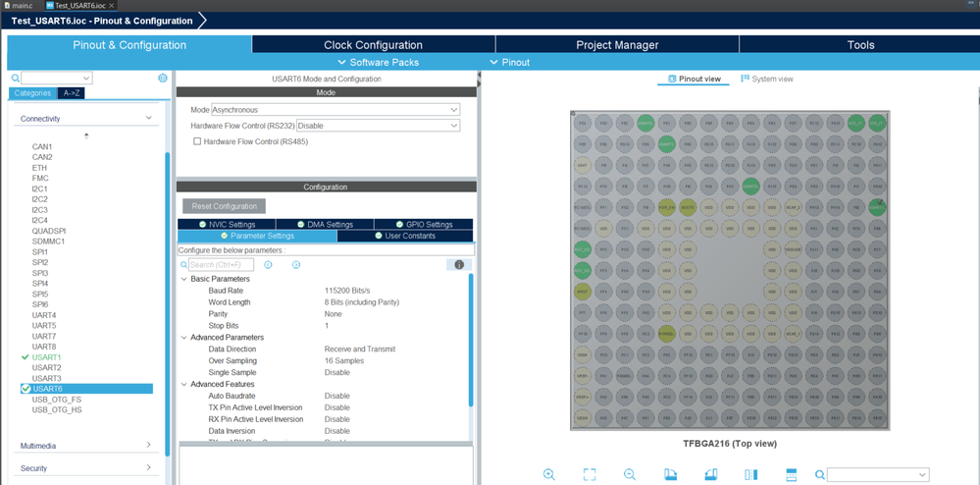
Task: Click the VBAT pin on the chip
Action: tap(583, 165)
